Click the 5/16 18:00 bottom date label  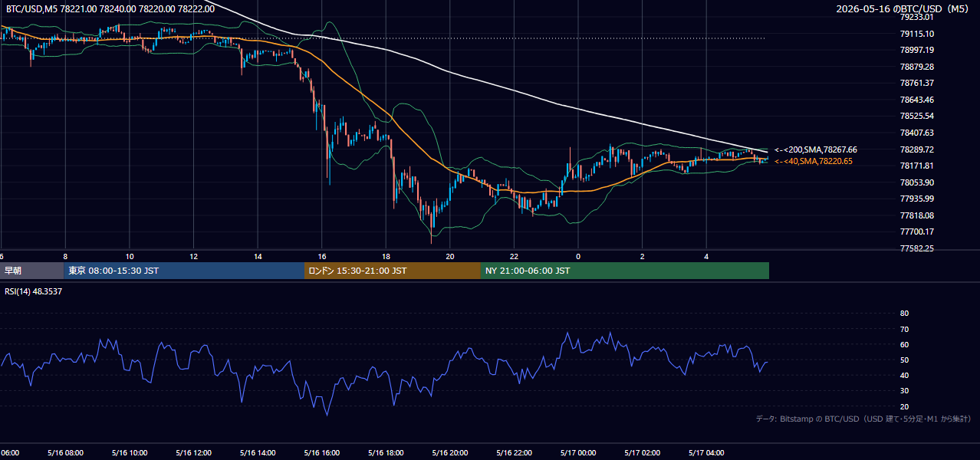click(386, 452)
